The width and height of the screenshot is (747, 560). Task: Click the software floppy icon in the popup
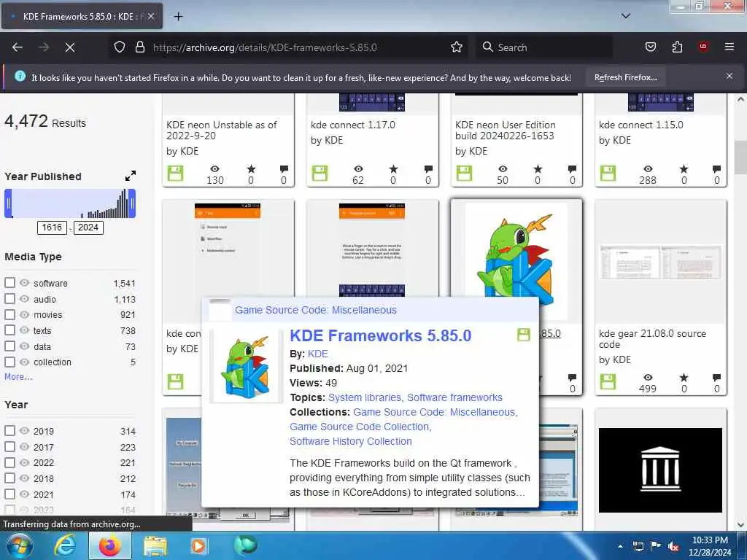point(524,334)
